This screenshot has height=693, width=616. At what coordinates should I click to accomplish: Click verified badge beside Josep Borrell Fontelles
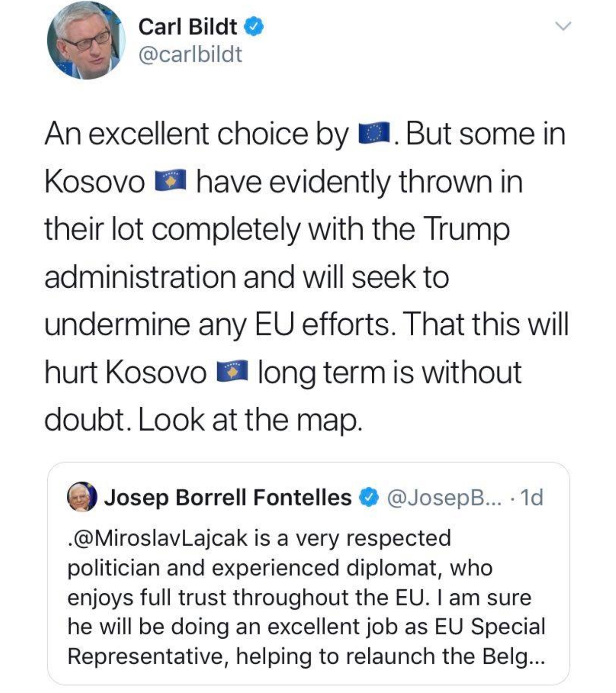tap(369, 497)
